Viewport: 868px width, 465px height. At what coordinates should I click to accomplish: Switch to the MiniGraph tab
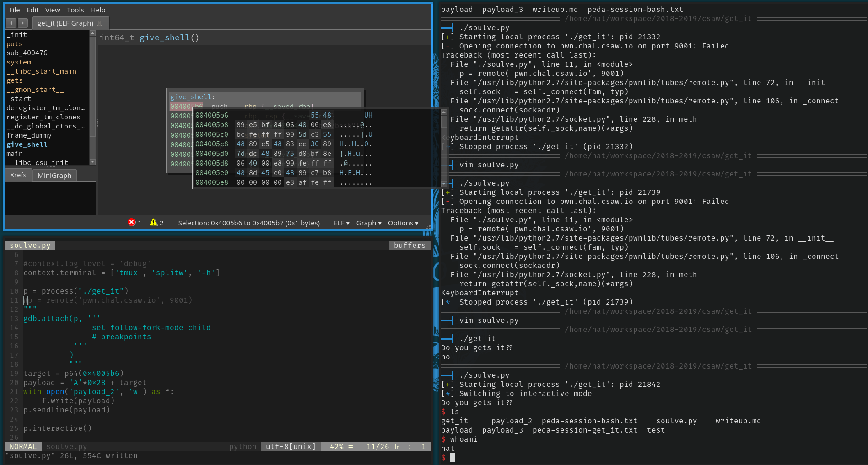tap(54, 176)
